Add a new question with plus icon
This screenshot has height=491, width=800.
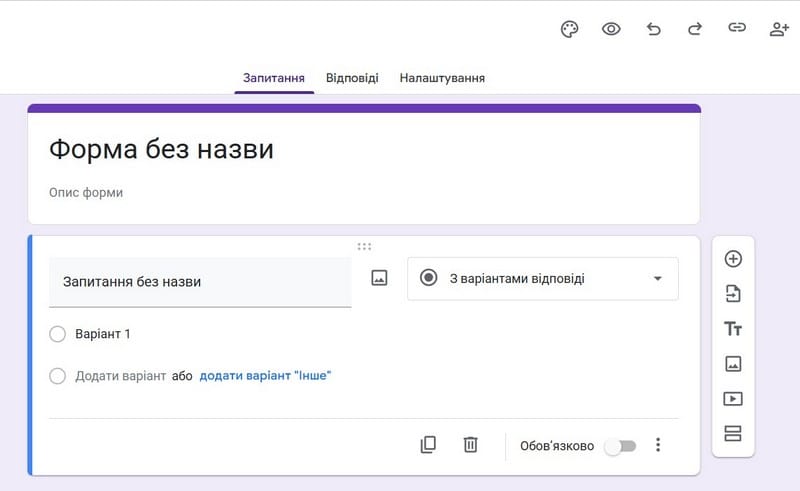[x=733, y=259]
